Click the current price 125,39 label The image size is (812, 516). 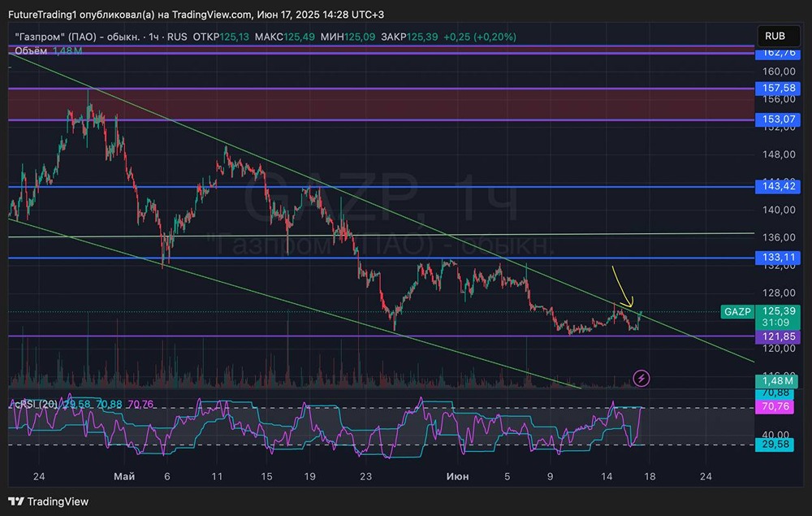(779, 311)
